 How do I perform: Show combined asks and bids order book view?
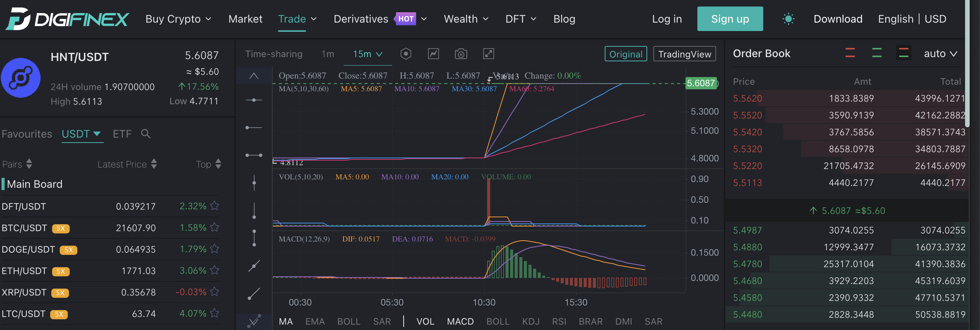[903, 53]
